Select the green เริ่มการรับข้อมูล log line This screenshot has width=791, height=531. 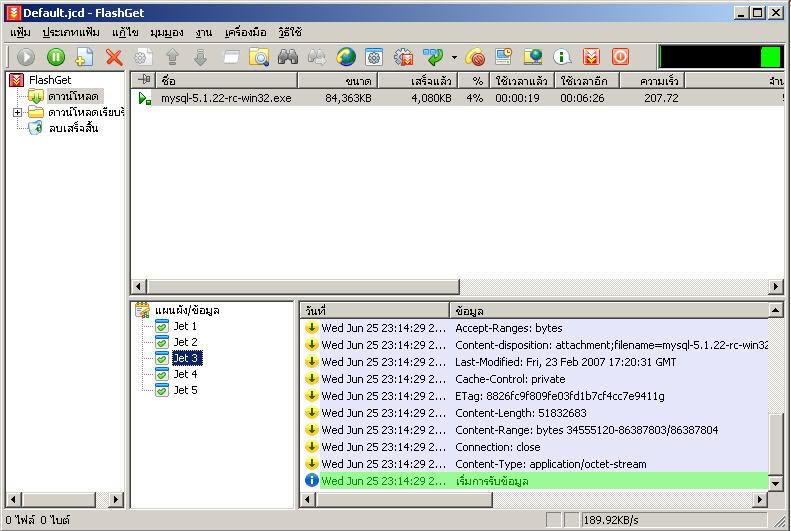coord(536,481)
